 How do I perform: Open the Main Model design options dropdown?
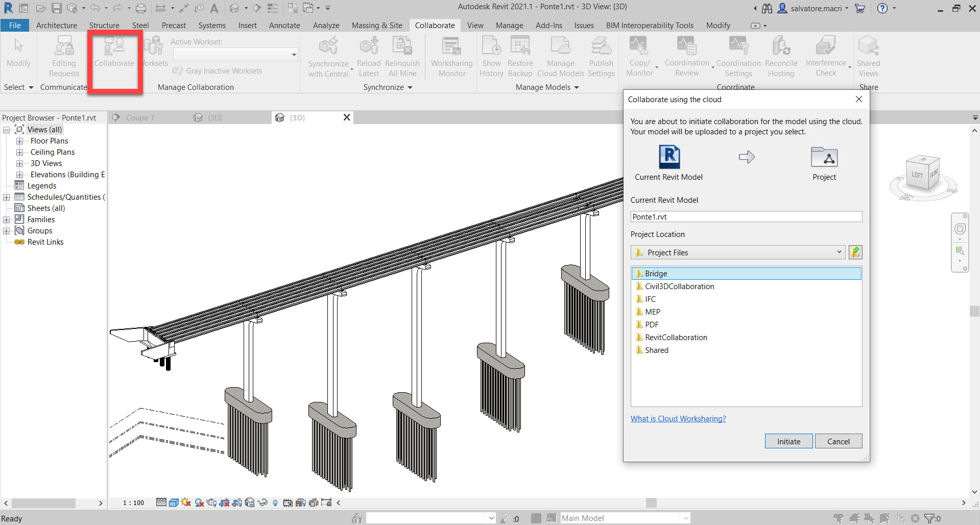[625, 518]
